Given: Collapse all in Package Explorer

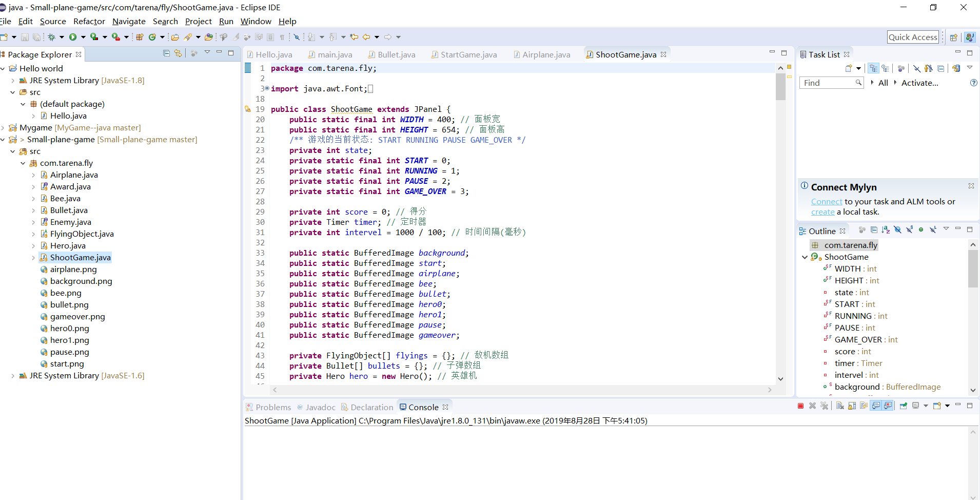Looking at the screenshot, I should (166, 53).
